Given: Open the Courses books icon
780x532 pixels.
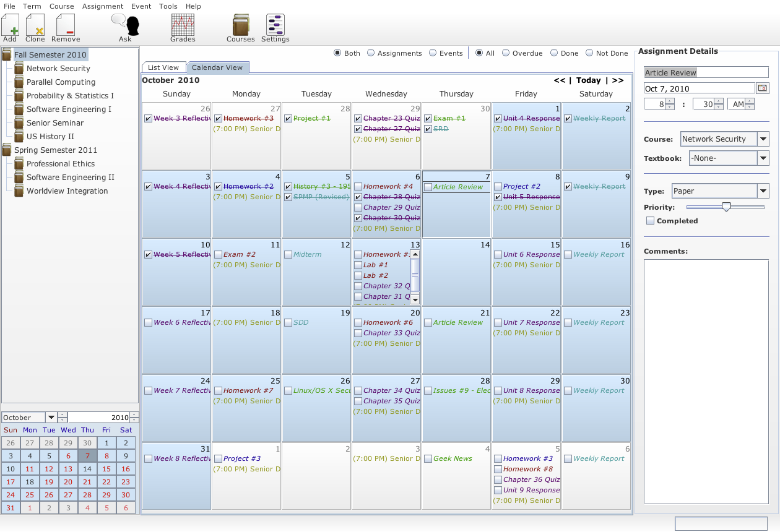Looking at the screenshot, I should pyautogui.click(x=241, y=25).
